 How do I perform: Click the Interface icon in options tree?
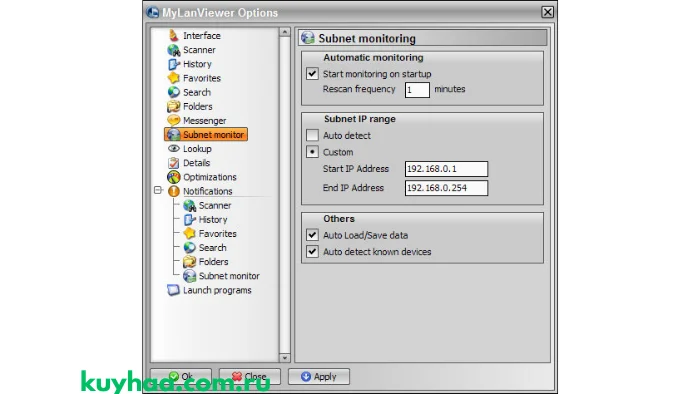tap(173, 35)
